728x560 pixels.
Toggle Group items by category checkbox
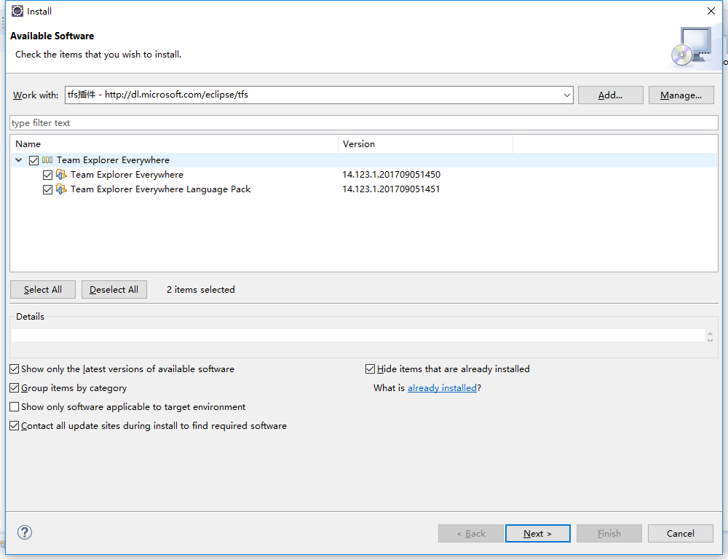point(15,387)
